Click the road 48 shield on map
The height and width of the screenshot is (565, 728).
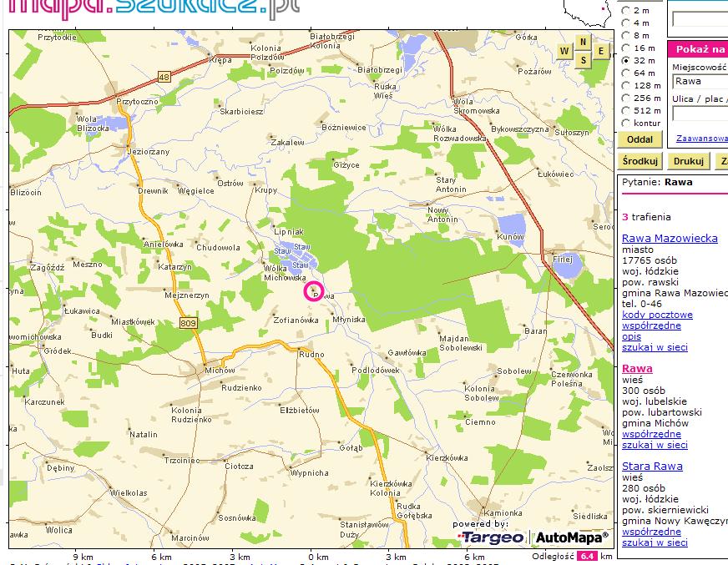pyautogui.click(x=163, y=78)
